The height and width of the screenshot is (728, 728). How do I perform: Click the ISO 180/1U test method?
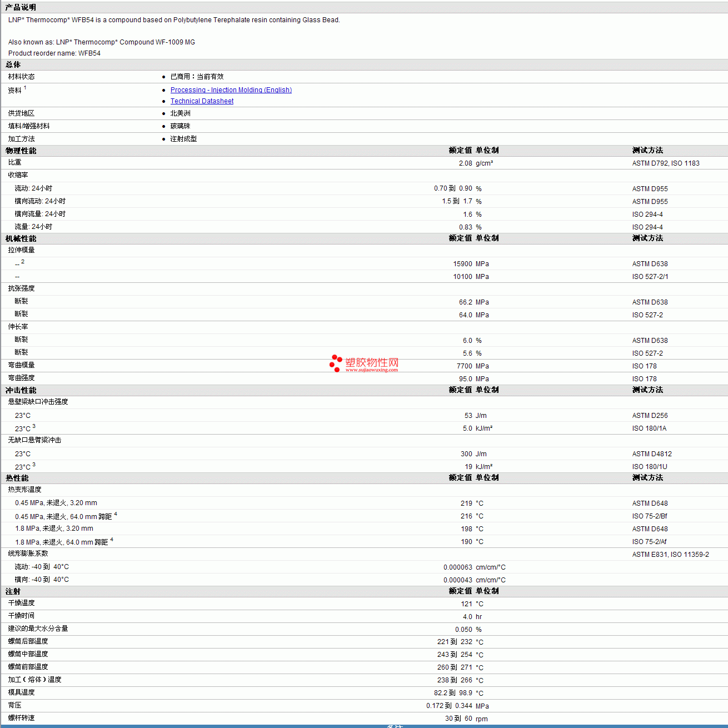pos(650,467)
